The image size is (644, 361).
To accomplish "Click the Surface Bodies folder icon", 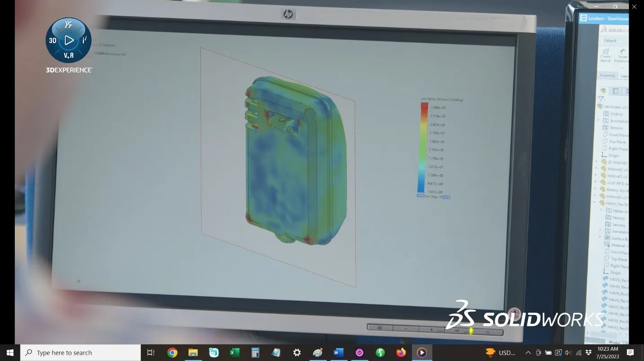I will coord(607,238).
